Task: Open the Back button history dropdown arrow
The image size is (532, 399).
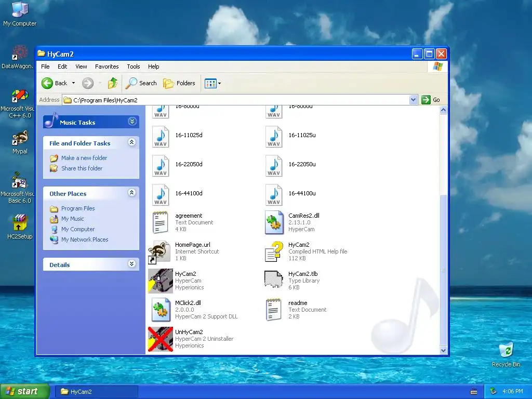Action: pyautogui.click(x=73, y=83)
